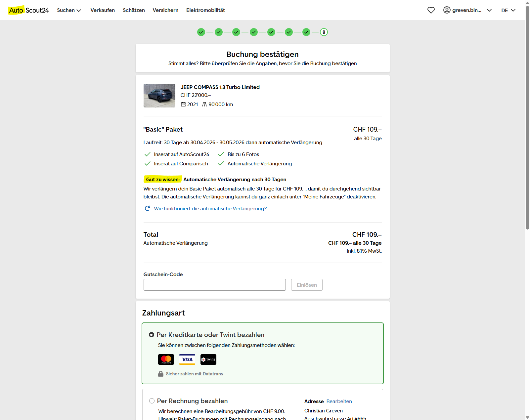Image resolution: width=530 pixels, height=420 pixels.
Task: Go to completed step five circle
Action: [x=271, y=32]
